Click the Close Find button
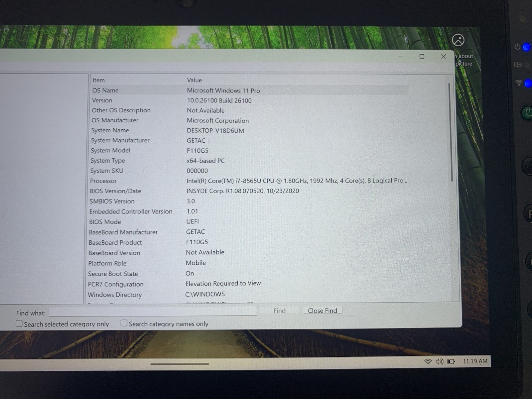This screenshot has height=399, width=532. point(323,311)
